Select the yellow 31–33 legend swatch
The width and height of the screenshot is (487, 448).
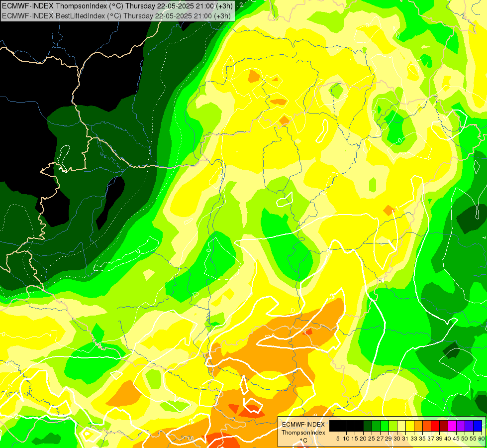[x=410, y=426]
